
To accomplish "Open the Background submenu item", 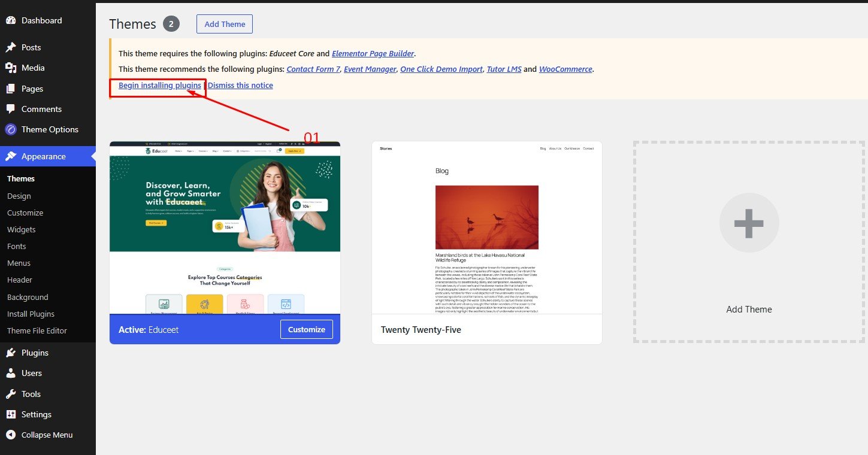I will pyautogui.click(x=28, y=297).
